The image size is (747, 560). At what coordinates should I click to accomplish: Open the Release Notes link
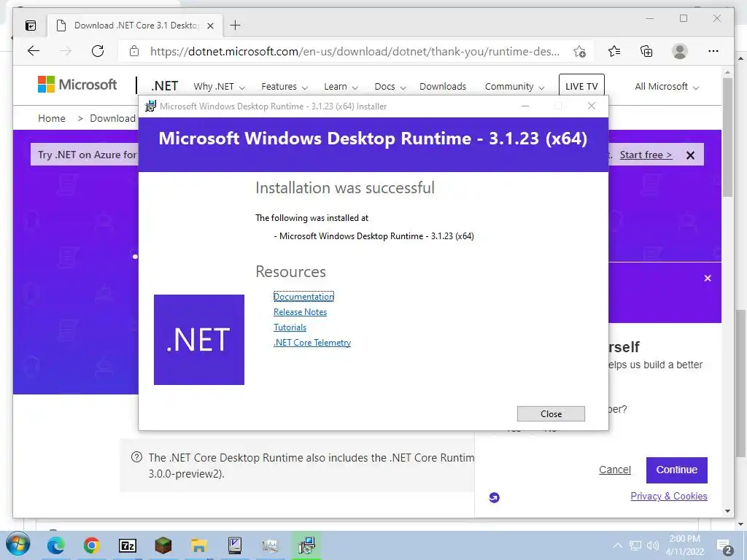click(300, 312)
